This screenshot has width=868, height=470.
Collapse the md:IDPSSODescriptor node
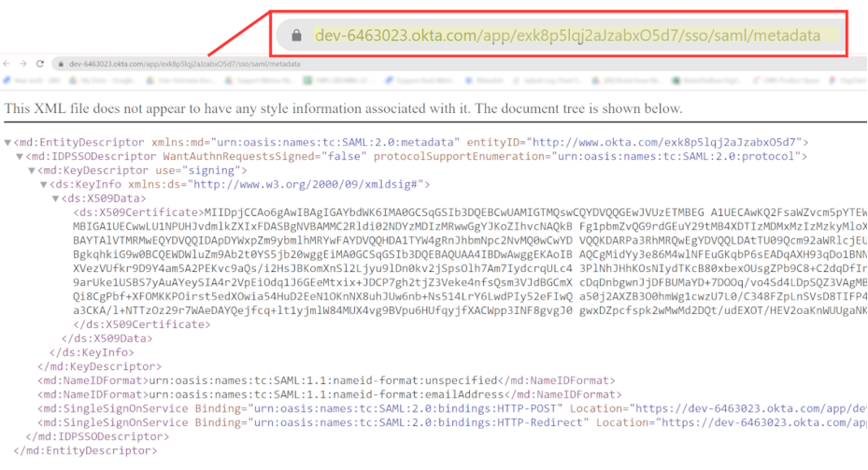point(20,157)
